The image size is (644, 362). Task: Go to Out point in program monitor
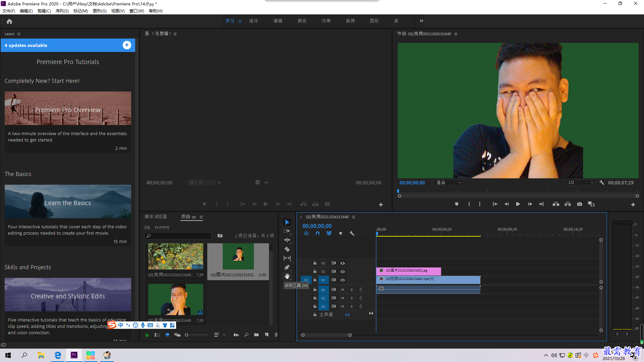coord(541,204)
